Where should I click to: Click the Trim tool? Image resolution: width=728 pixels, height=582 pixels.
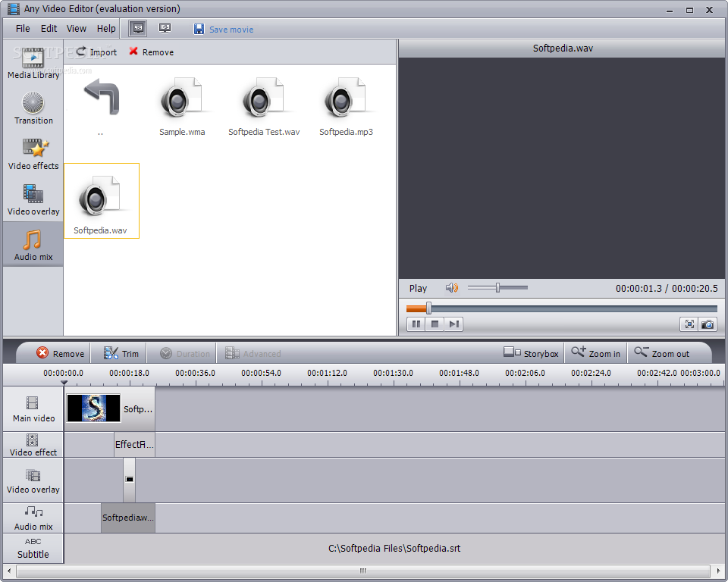121,353
